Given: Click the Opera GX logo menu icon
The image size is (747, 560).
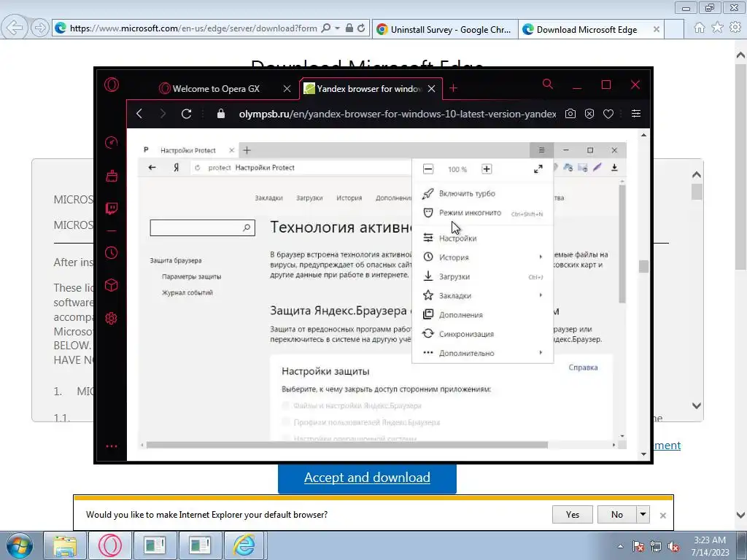Looking at the screenshot, I should pyautogui.click(x=112, y=85).
